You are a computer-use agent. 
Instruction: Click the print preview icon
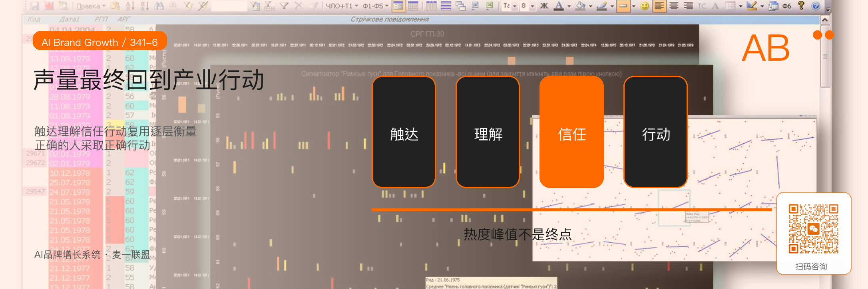[63, 6]
